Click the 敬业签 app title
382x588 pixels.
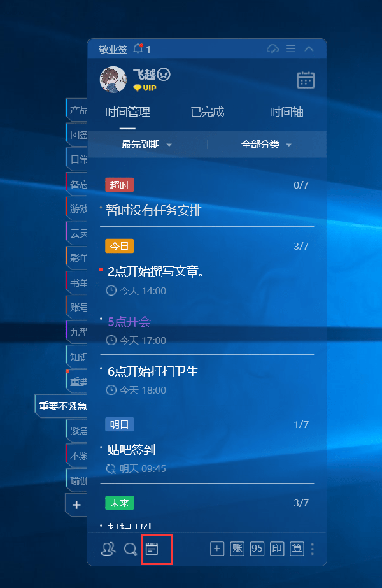[x=113, y=49]
